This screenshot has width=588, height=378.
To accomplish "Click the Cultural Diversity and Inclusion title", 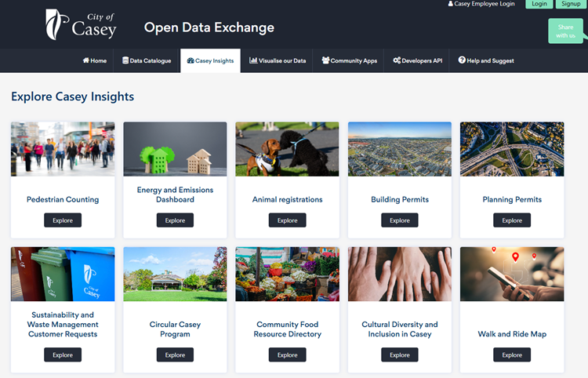I will click(x=400, y=329).
